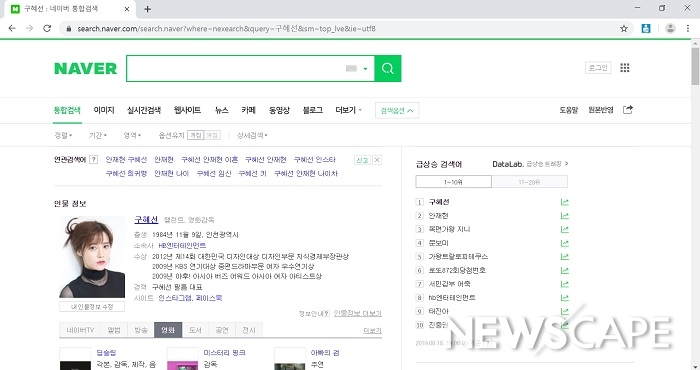This screenshot has width=700, height=370.
Task: Click the share icon next to 원본반영
Action: pos(628,109)
